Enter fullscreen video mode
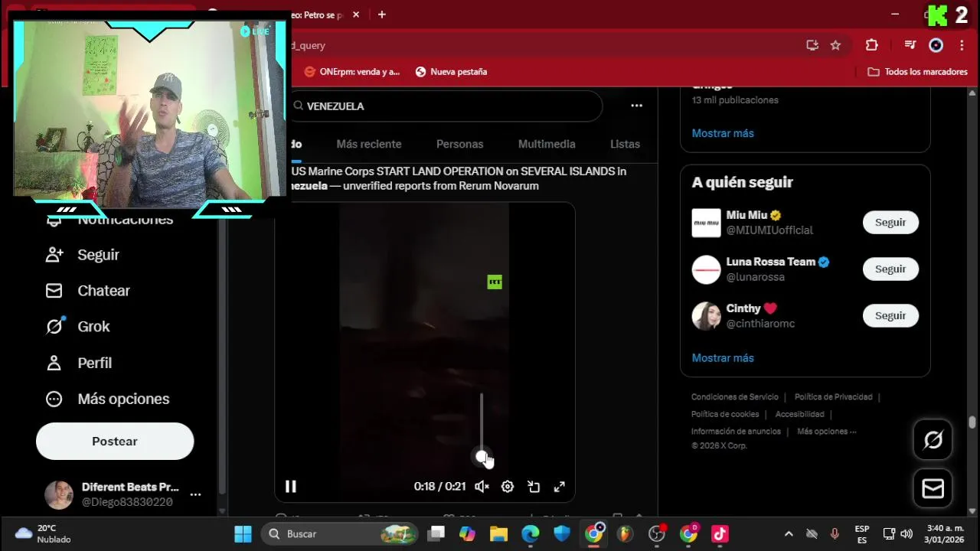Viewport: 980px width, 551px height. [560, 486]
